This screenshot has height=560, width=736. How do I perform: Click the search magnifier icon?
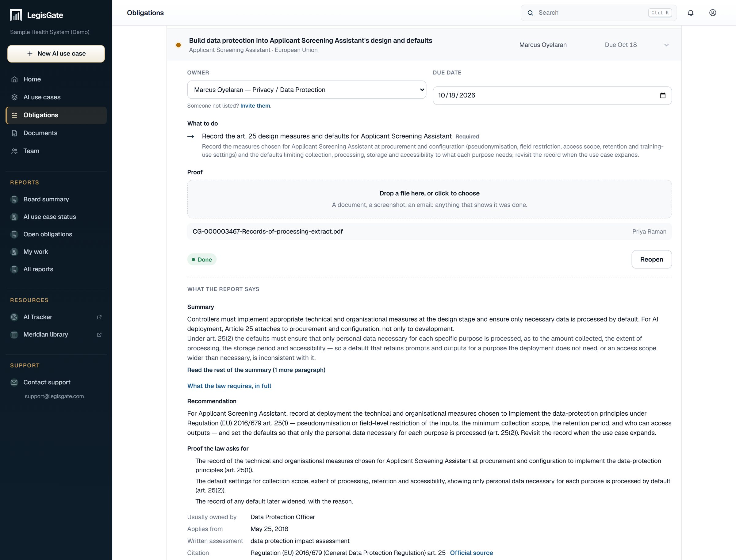tap(530, 13)
